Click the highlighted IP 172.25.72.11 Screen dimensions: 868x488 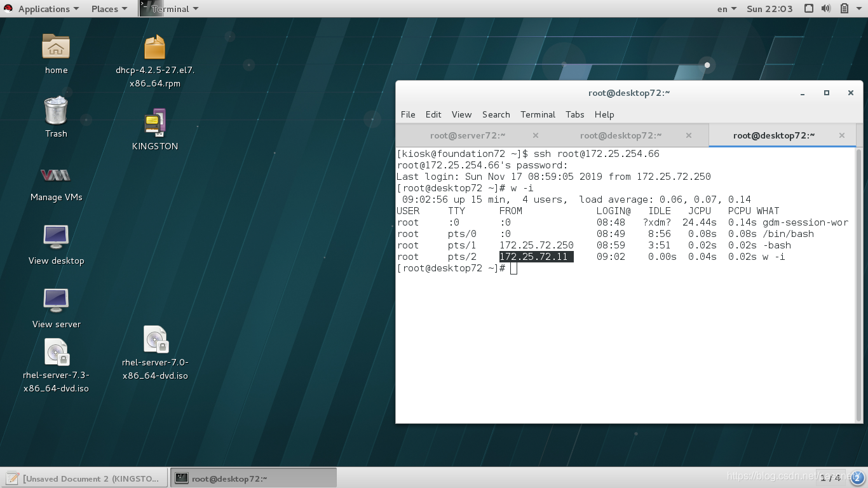536,257
